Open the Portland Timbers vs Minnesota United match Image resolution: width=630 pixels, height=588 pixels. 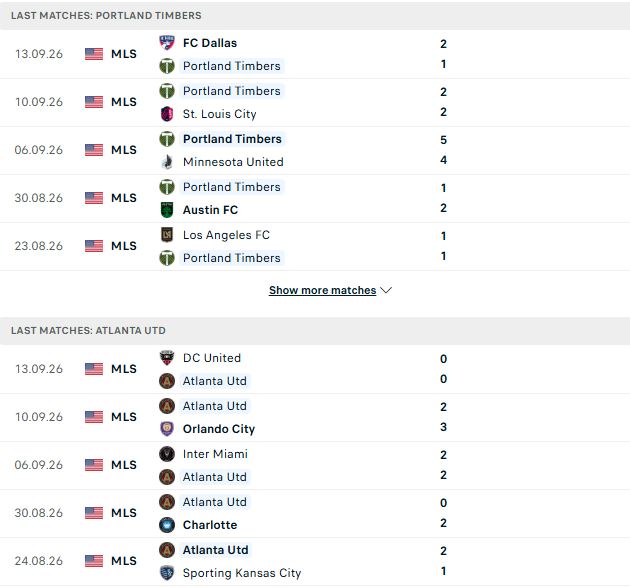[315, 150]
